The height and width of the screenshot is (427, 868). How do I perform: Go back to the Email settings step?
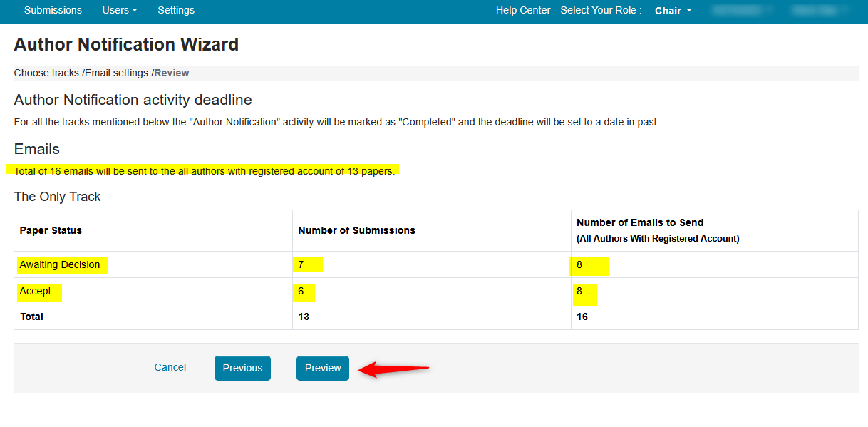coord(115,73)
